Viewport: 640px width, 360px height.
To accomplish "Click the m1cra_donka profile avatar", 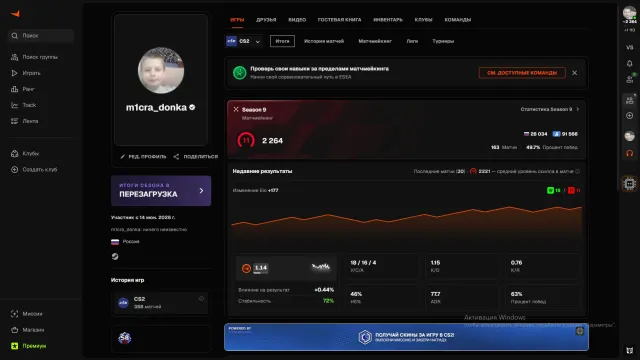I will [161, 70].
